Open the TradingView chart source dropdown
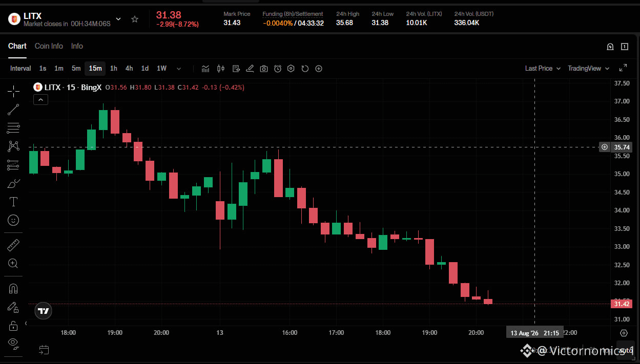 (589, 69)
